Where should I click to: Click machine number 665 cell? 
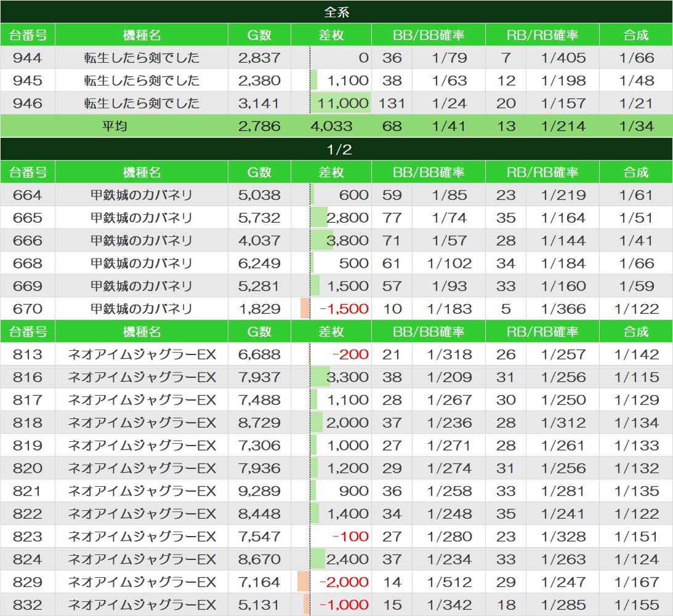(28, 217)
